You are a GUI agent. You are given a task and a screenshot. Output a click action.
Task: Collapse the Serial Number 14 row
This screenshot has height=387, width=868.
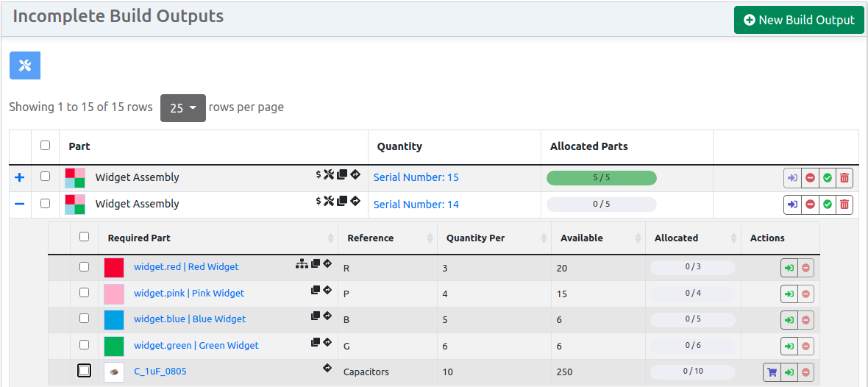pyautogui.click(x=20, y=204)
